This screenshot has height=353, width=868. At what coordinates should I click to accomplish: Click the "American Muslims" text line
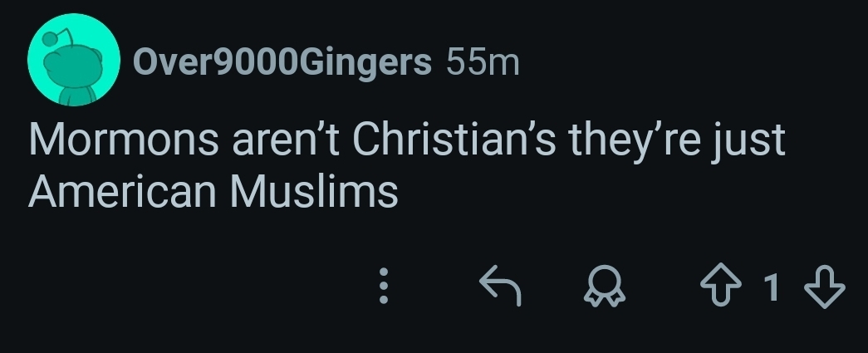pyautogui.click(x=213, y=193)
